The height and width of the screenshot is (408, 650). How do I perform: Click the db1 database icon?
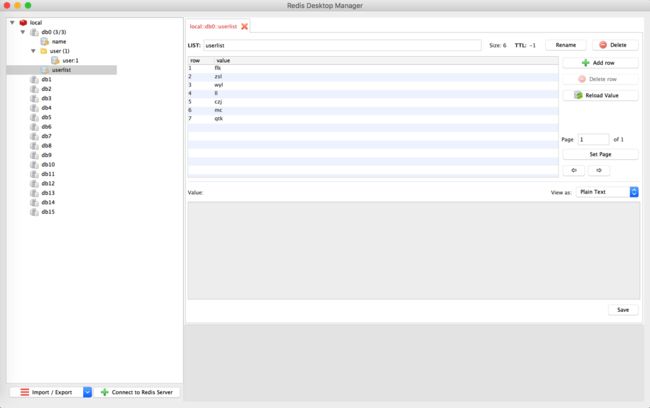click(x=34, y=79)
